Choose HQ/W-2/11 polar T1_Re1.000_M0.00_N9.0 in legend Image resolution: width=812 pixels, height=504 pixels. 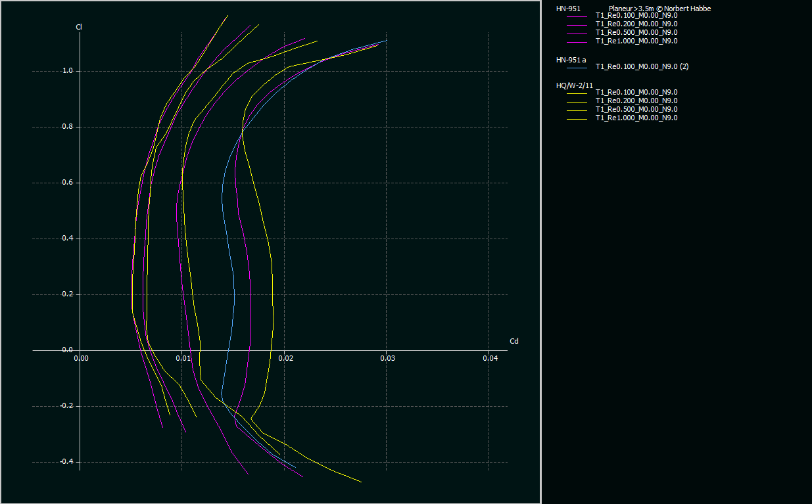pos(636,118)
